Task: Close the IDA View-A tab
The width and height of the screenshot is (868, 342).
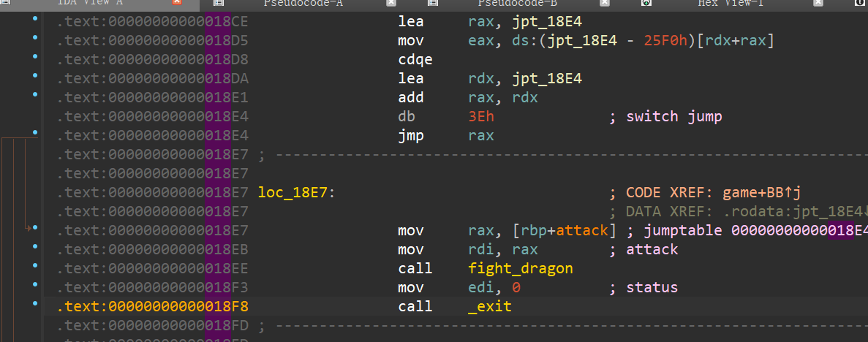Action: pos(176,4)
